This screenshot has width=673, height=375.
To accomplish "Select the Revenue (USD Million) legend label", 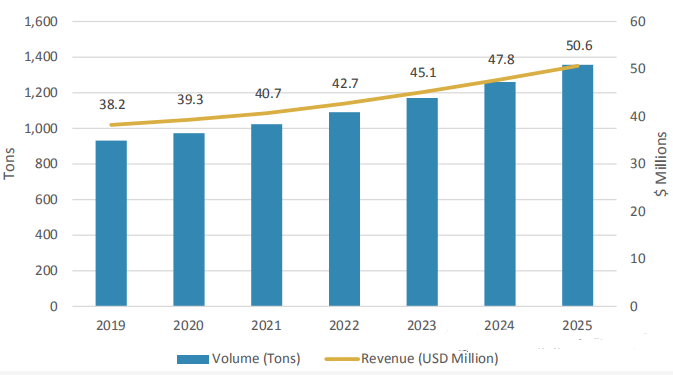I will click(430, 358).
